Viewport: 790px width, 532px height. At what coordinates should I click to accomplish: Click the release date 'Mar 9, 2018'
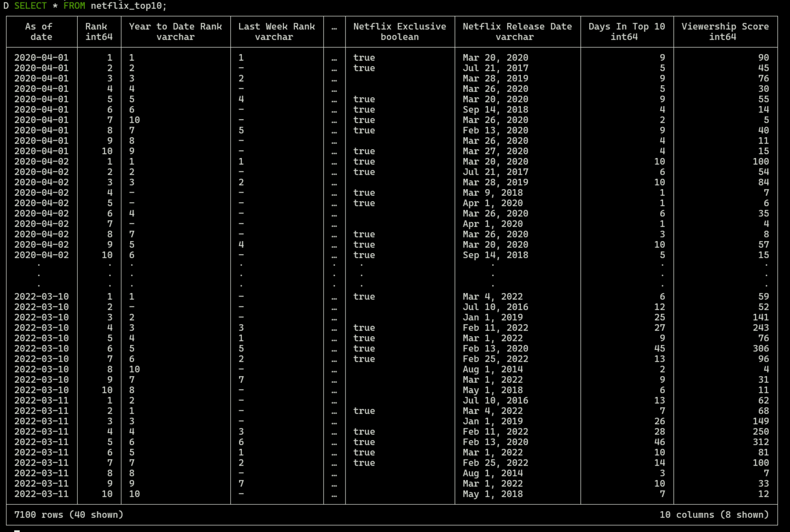pyautogui.click(x=493, y=193)
